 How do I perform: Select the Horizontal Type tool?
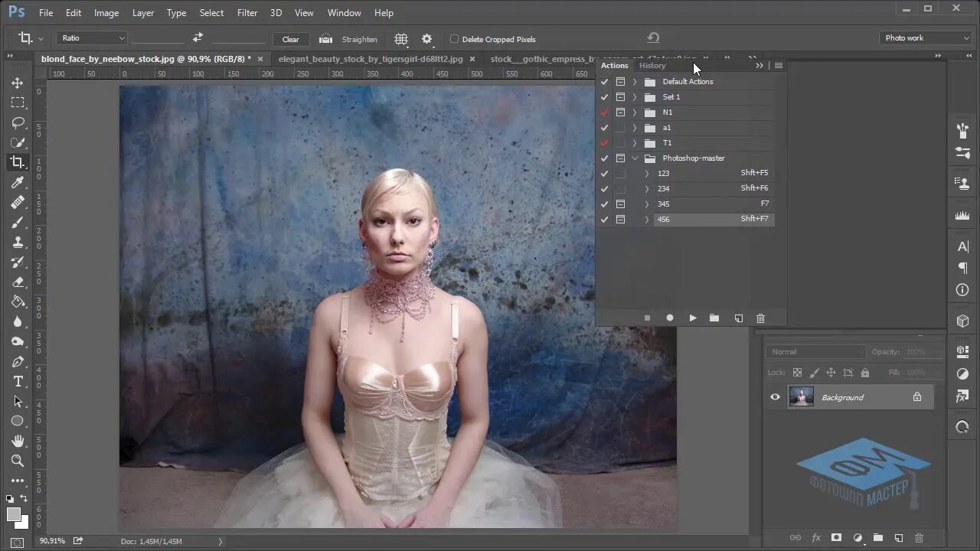pyautogui.click(x=17, y=381)
